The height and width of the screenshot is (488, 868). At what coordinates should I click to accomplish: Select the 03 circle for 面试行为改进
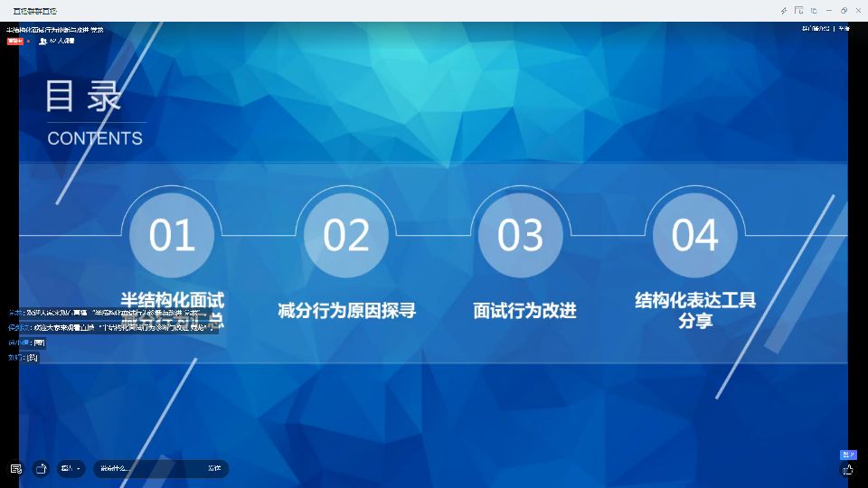[521, 235]
